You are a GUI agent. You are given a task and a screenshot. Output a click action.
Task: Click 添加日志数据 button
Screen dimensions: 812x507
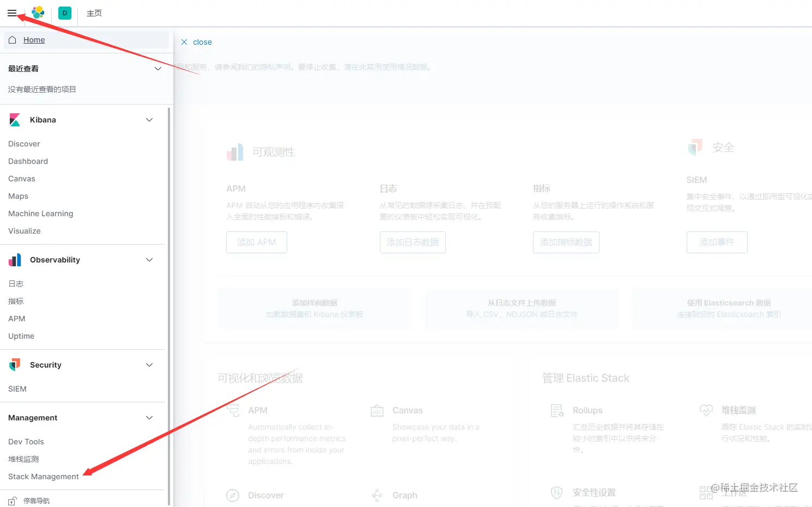click(x=413, y=242)
